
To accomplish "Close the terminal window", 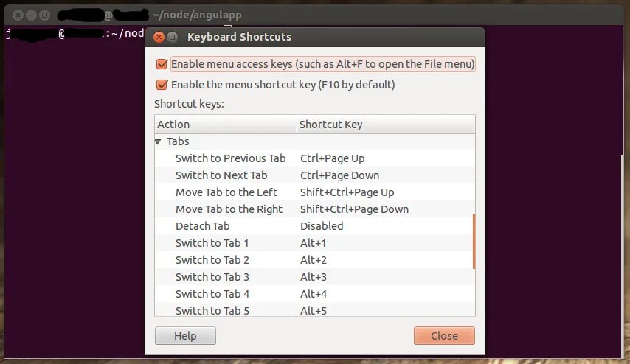I will coord(18,15).
